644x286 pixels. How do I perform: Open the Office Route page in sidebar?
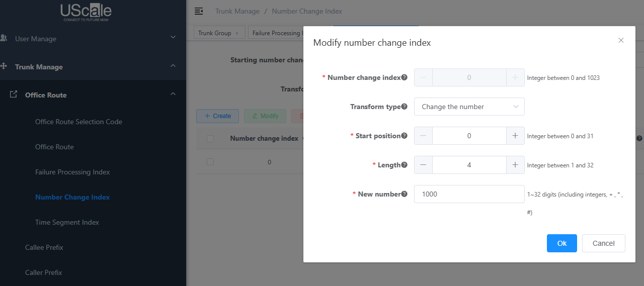tap(54, 147)
